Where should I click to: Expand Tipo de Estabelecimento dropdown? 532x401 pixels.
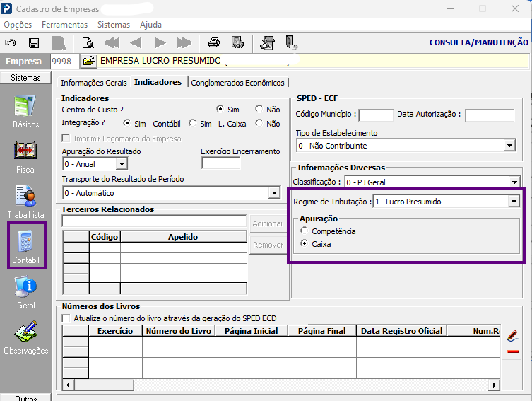point(509,146)
